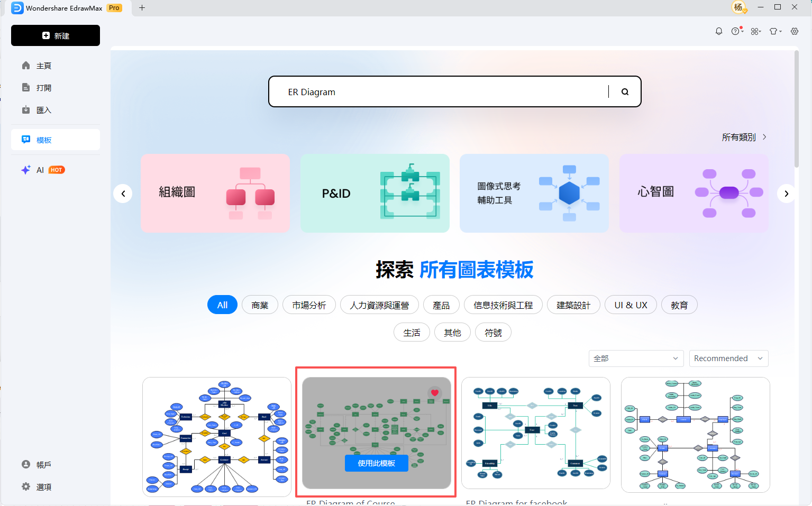Click the 新建 create new button
The image size is (812, 506).
point(55,35)
